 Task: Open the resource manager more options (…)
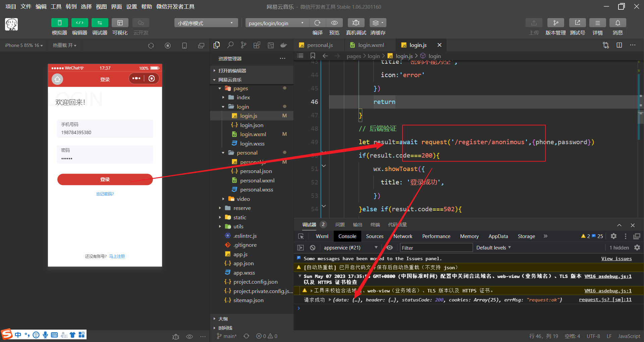coord(283,59)
